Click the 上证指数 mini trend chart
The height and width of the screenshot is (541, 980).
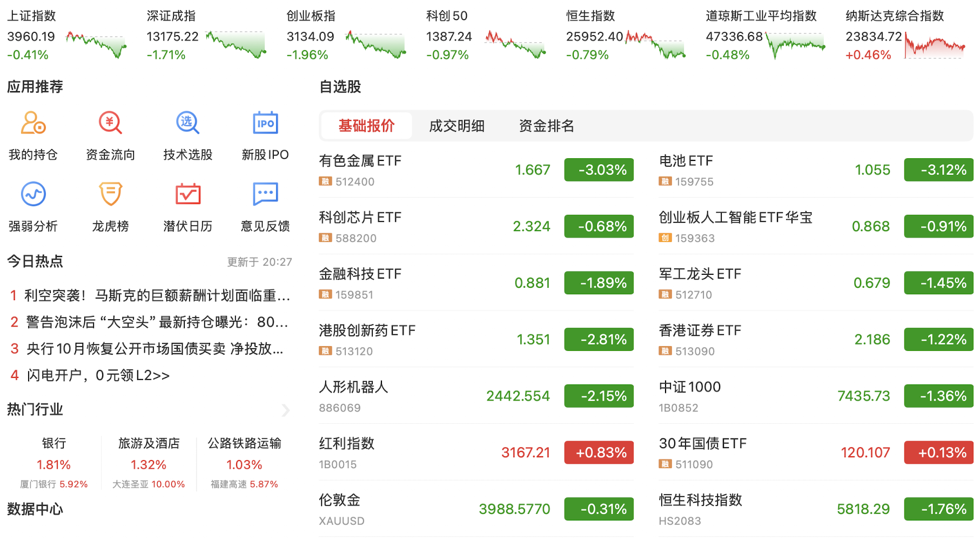pyautogui.click(x=96, y=44)
